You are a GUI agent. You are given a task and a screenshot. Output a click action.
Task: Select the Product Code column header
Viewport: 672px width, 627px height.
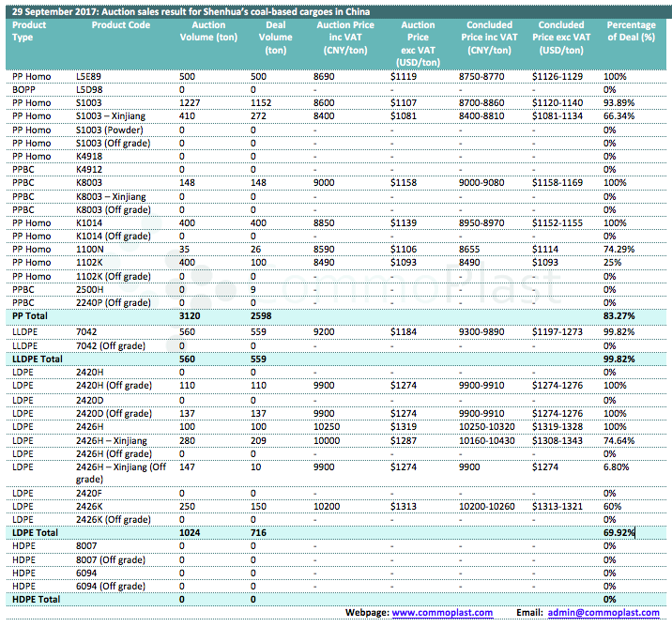pyautogui.click(x=120, y=25)
